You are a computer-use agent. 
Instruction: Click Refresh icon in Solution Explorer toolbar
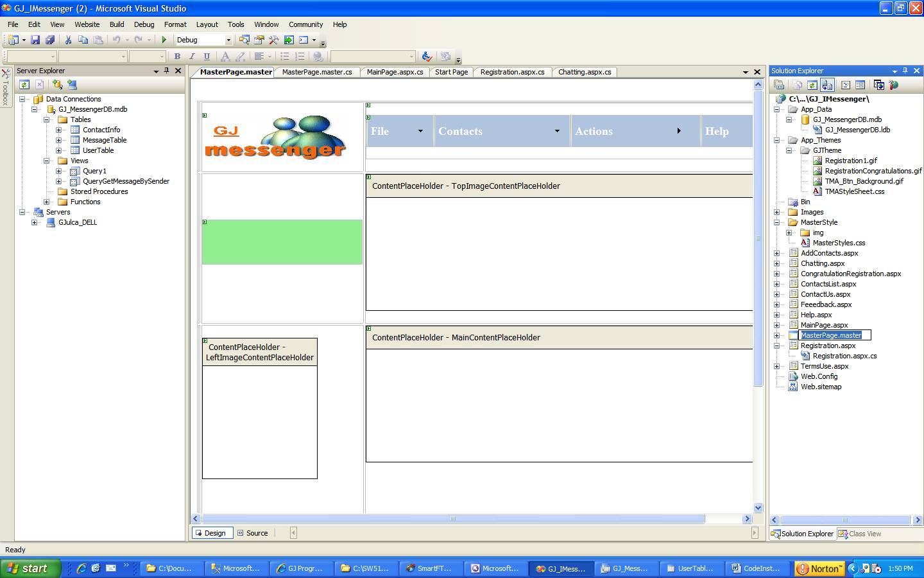click(812, 85)
